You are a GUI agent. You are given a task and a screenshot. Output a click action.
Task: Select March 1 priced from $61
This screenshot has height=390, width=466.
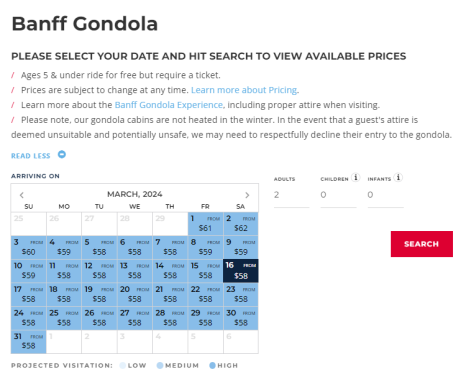point(205,224)
